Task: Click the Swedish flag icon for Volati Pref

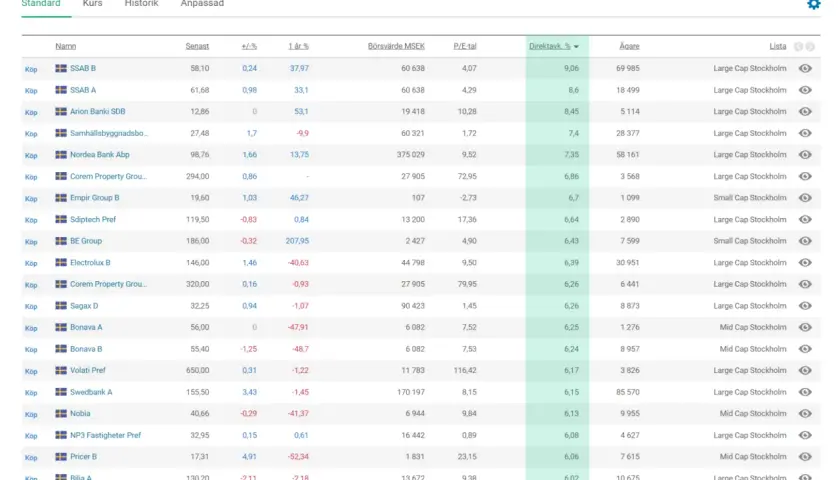Action: point(61,370)
